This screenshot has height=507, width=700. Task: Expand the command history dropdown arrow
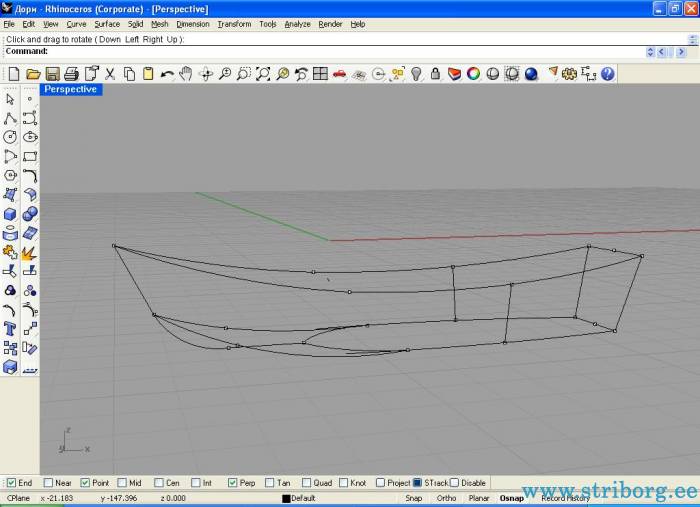651,51
